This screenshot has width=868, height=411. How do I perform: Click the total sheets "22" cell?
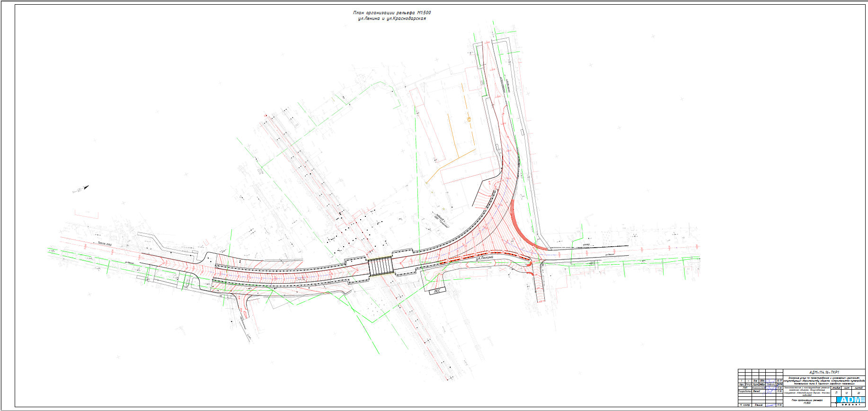point(859,393)
